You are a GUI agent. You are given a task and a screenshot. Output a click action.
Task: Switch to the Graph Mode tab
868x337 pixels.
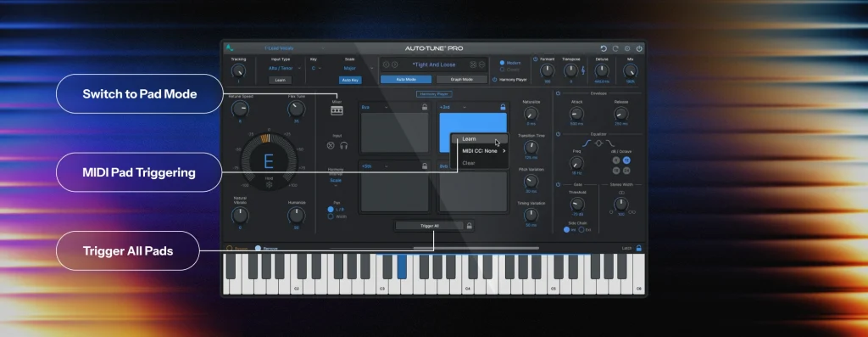(462, 80)
